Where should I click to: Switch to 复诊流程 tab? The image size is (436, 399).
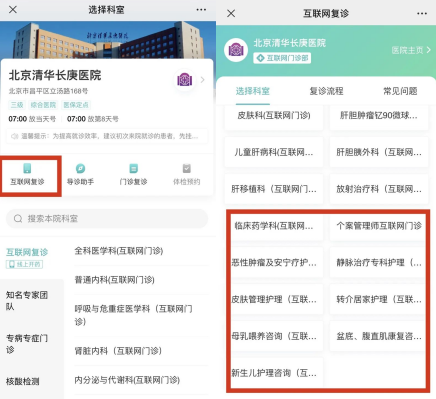click(x=326, y=91)
